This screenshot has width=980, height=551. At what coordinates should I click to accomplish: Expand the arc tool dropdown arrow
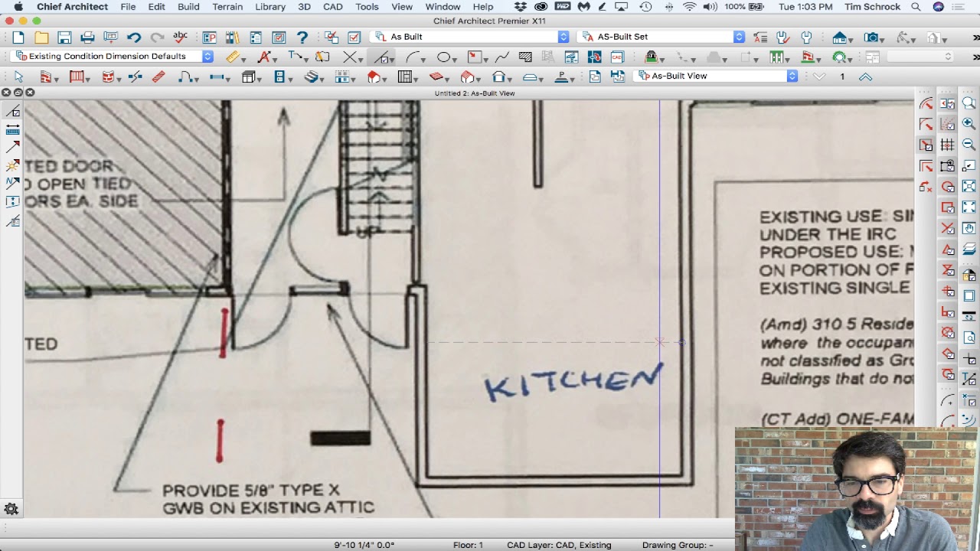point(423,59)
